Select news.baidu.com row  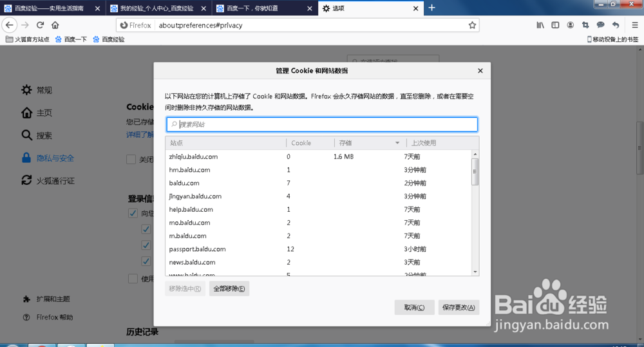(x=319, y=262)
